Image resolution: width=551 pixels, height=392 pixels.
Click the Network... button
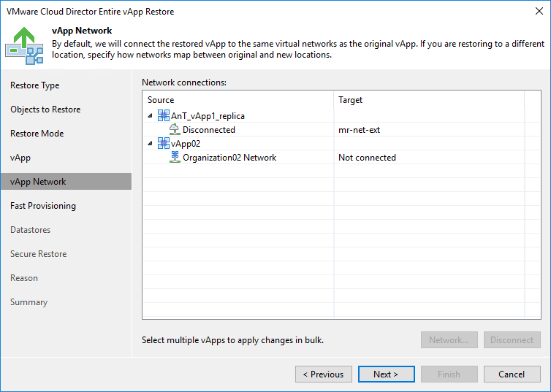pyautogui.click(x=449, y=339)
